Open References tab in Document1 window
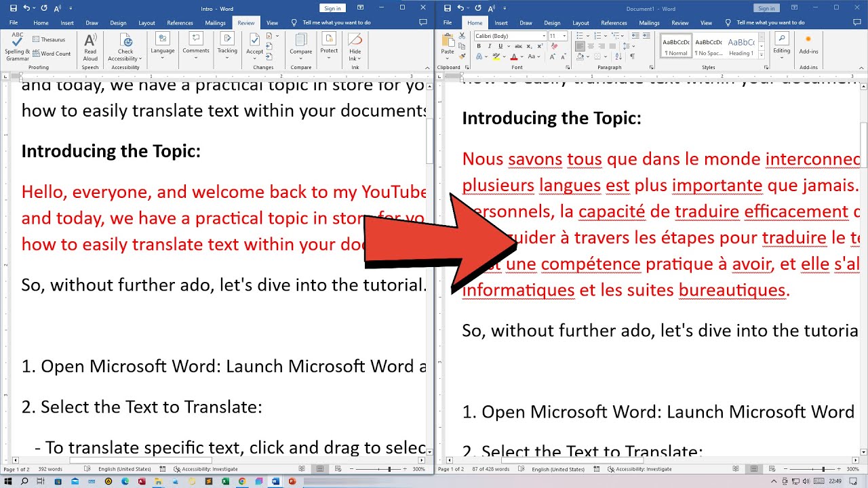The width and height of the screenshot is (868, 488). click(x=614, y=23)
